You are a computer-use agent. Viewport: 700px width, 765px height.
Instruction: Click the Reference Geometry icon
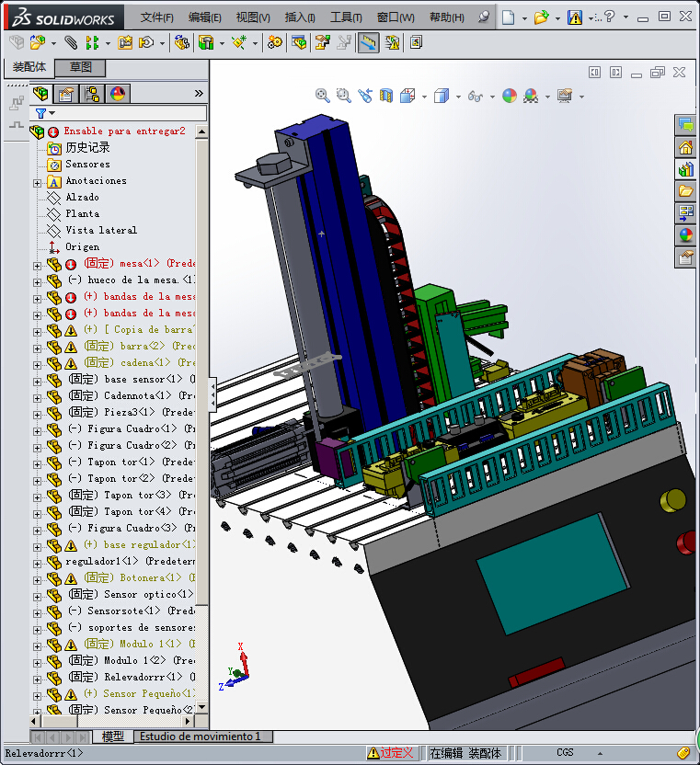pyautogui.click(x=239, y=43)
